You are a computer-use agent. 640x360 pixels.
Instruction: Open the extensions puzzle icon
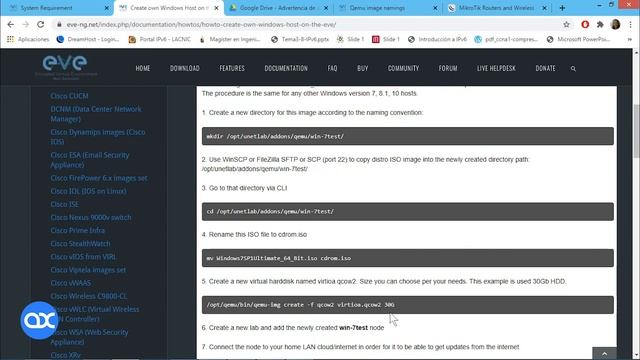[600, 24]
